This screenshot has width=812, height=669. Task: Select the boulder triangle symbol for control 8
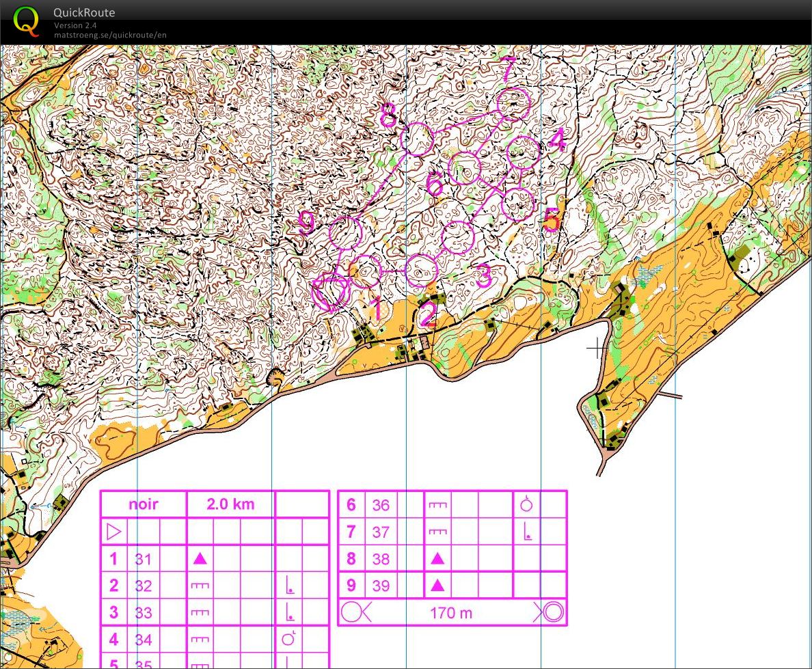[x=437, y=558]
